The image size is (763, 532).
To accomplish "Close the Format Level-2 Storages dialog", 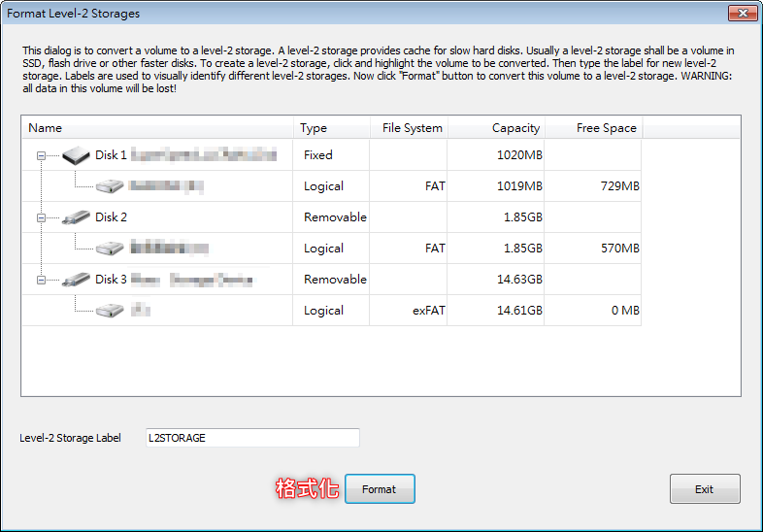I will 743,14.
